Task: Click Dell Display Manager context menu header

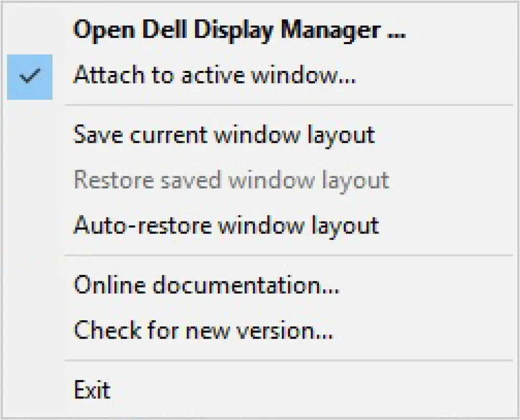Action: click(239, 30)
